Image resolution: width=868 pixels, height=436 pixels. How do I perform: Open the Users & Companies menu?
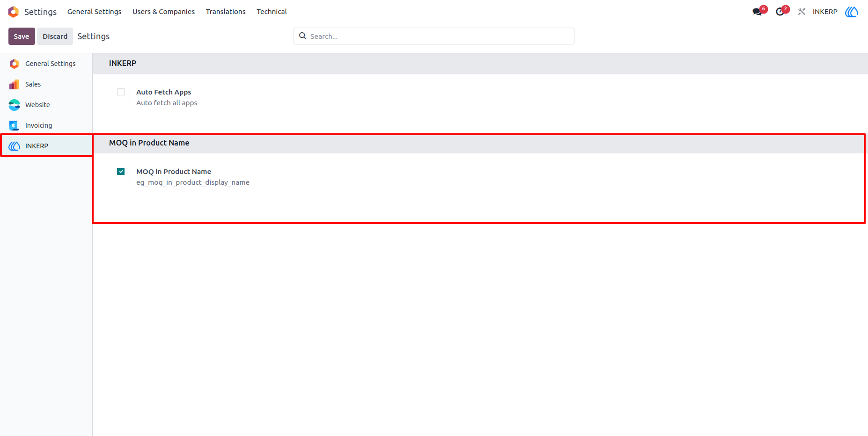click(163, 12)
